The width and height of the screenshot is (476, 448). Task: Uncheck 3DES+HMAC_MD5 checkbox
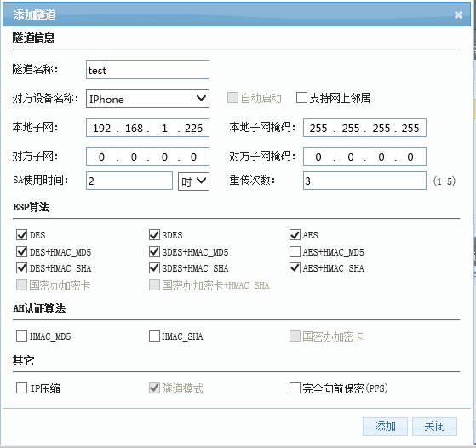[154, 252]
